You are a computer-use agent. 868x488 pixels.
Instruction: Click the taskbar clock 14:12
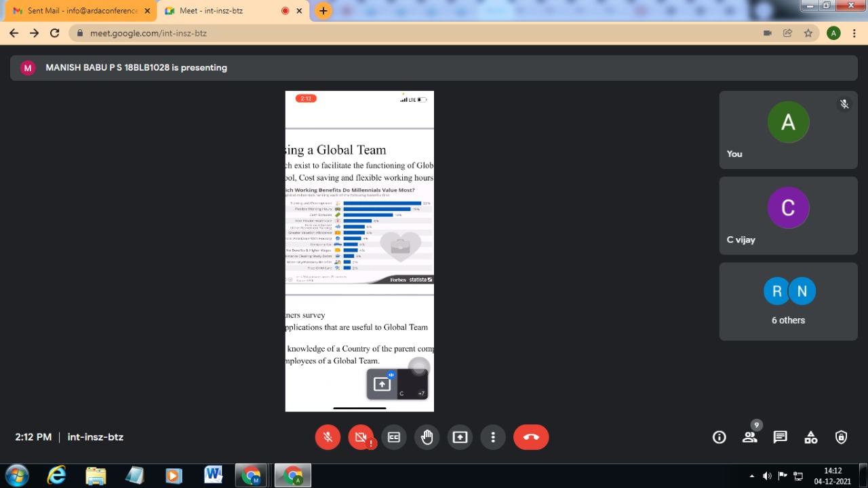tap(832, 475)
